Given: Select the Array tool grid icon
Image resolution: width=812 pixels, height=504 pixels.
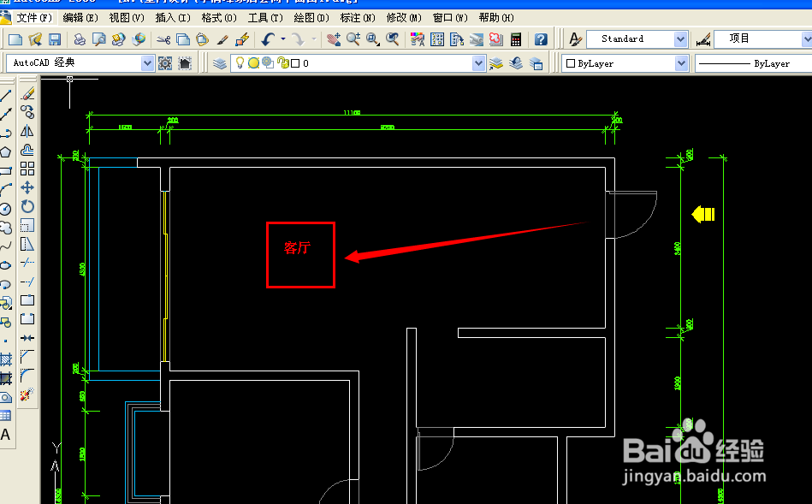Looking at the screenshot, I should (27, 169).
